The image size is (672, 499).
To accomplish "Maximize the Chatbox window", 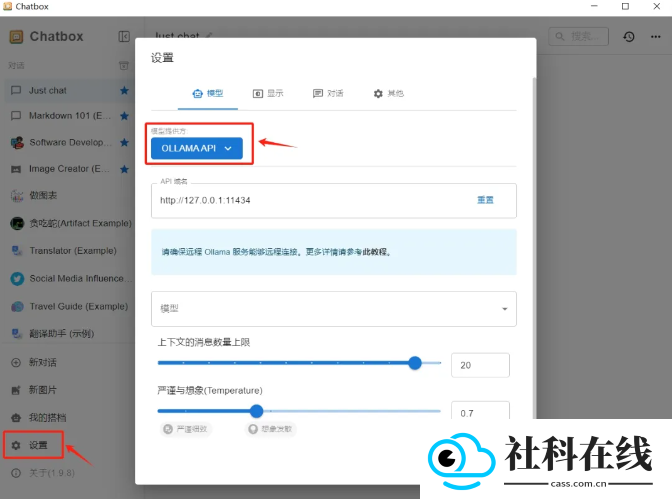I will coord(625,6).
